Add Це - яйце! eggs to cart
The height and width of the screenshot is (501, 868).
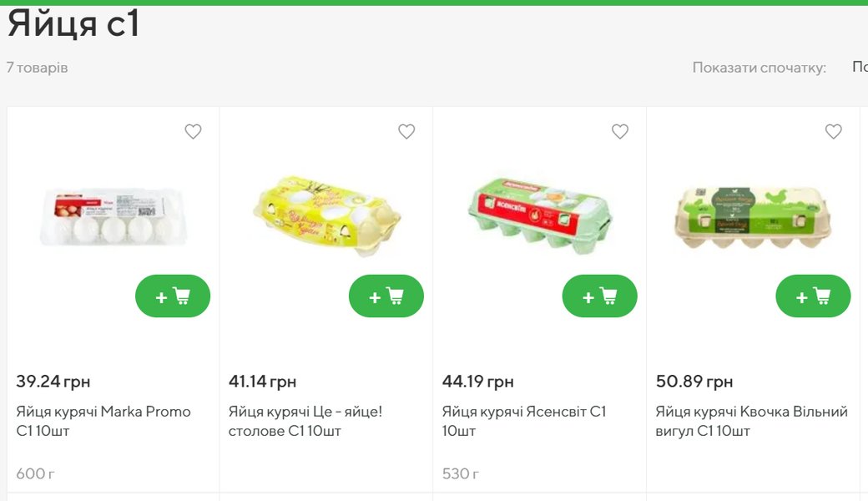pos(386,296)
